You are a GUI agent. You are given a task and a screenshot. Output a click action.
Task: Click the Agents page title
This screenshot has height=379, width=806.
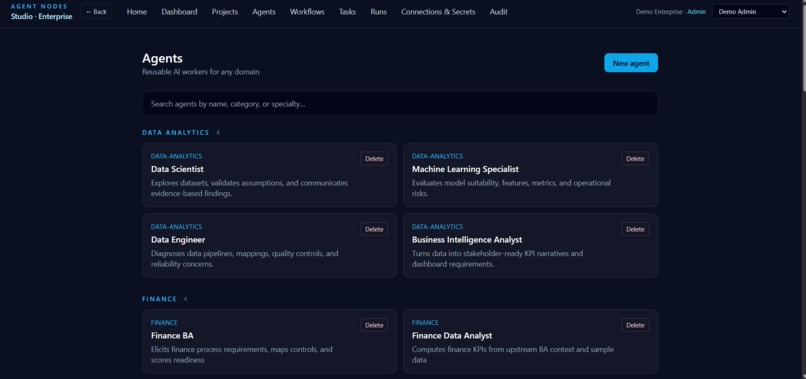162,59
